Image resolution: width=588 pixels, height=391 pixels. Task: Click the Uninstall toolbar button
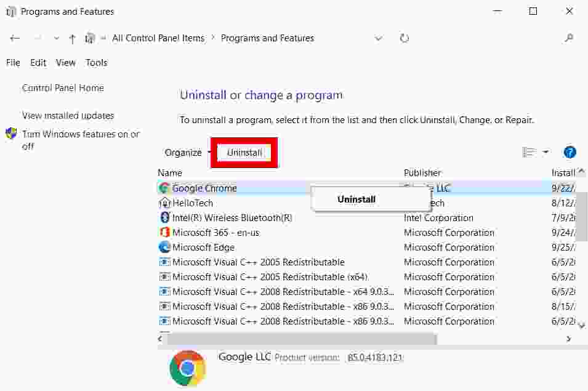click(244, 153)
